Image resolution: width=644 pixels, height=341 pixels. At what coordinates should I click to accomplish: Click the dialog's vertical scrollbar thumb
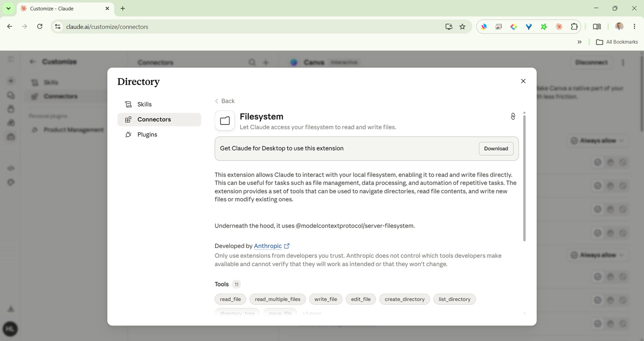[524, 178]
